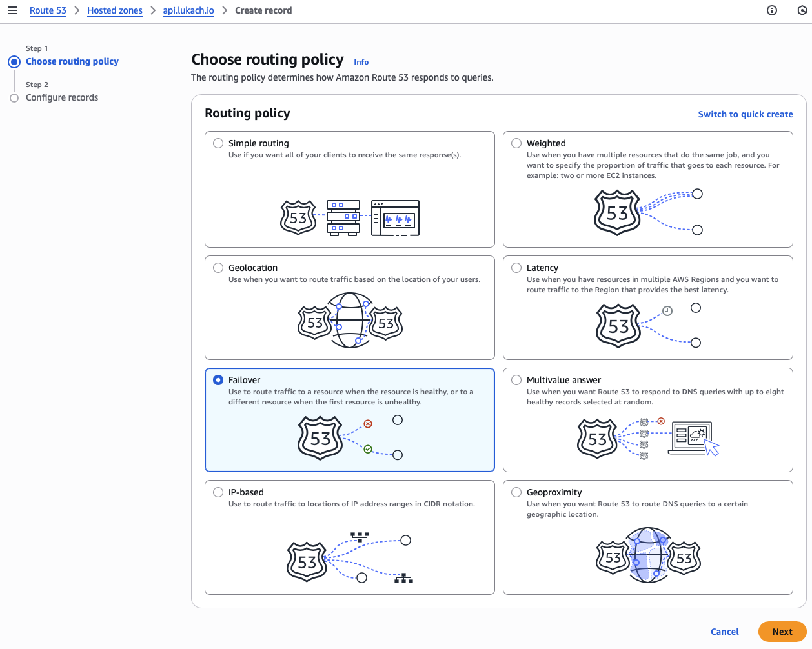Screen dimensions: 812x649
Task: Open api.lukach.io breadcrumb link
Action: (188, 10)
